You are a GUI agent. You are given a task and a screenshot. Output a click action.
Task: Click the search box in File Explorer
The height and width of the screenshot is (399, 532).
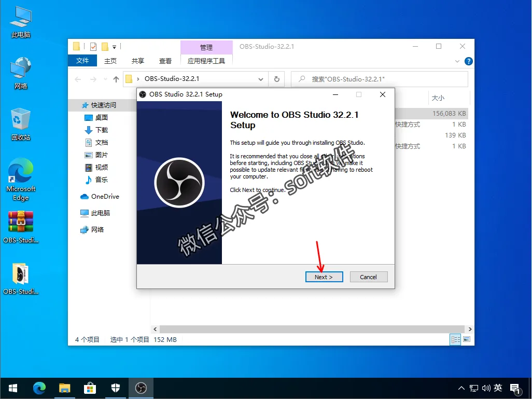click(380, 79)
